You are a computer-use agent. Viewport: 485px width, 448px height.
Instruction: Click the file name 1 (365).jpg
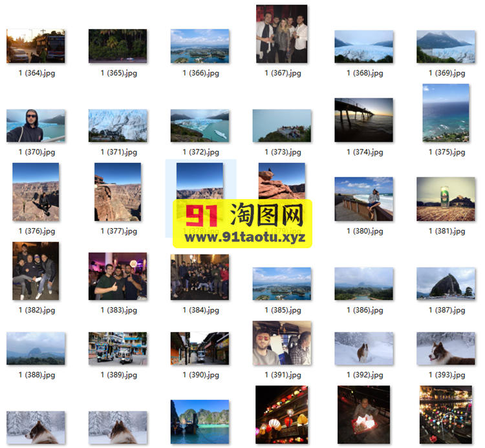tap(119, 73)
